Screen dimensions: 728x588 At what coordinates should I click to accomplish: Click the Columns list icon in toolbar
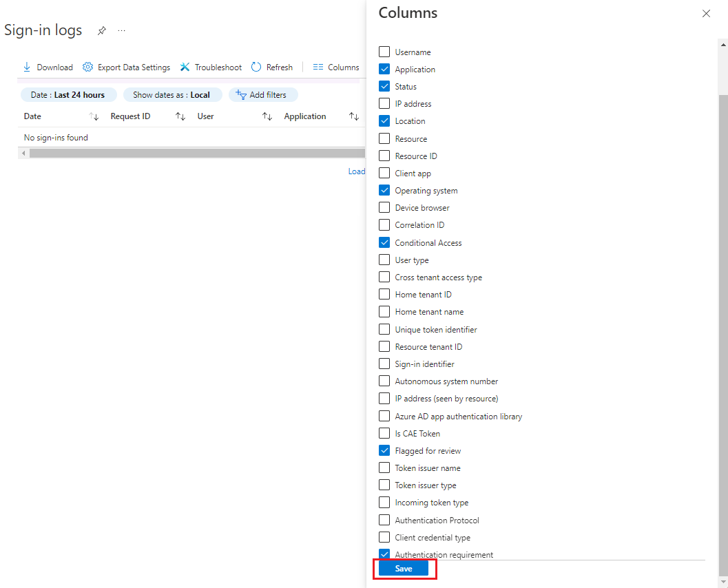[x=318, y=67]
